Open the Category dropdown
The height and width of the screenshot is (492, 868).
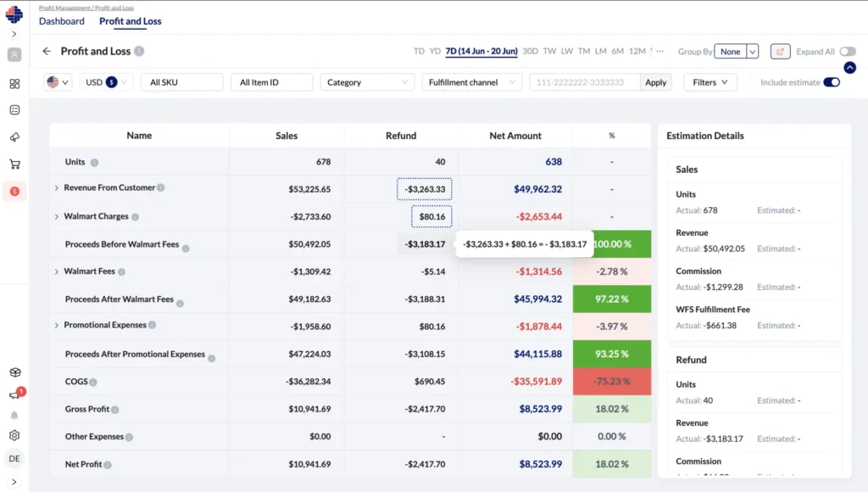[367, 82]
